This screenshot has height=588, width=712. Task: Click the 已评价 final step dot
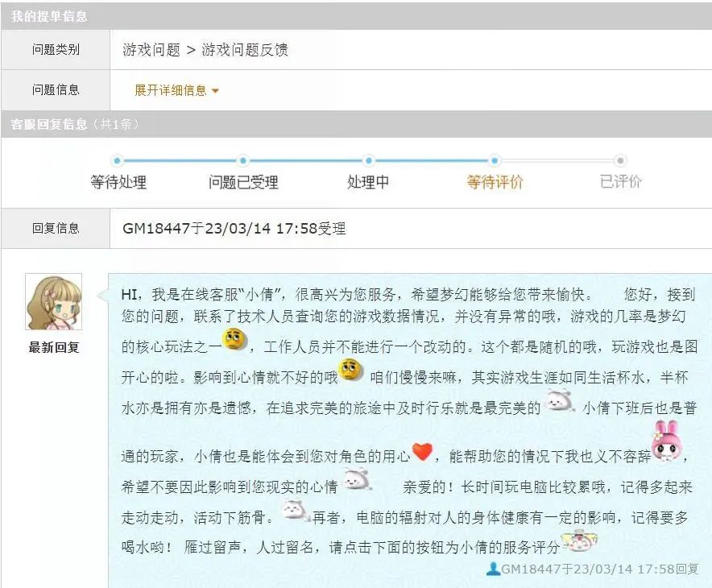(620, 160)
